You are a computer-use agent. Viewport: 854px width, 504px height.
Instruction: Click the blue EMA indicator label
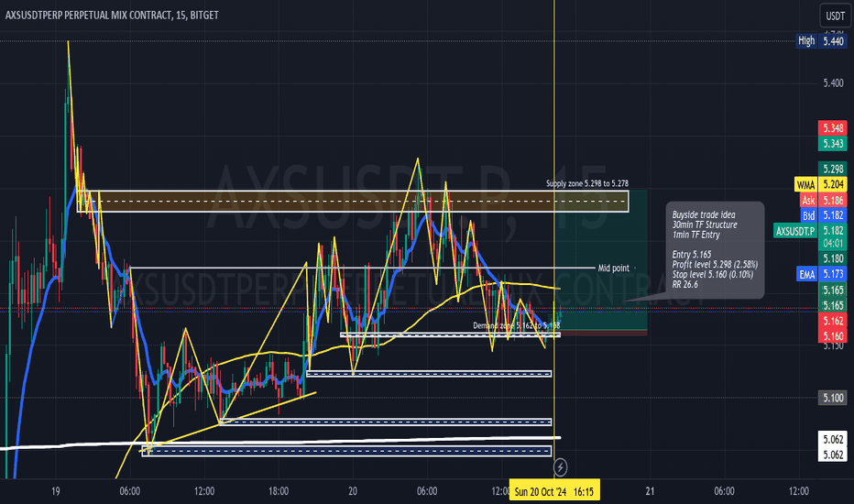tap(806, 274)
